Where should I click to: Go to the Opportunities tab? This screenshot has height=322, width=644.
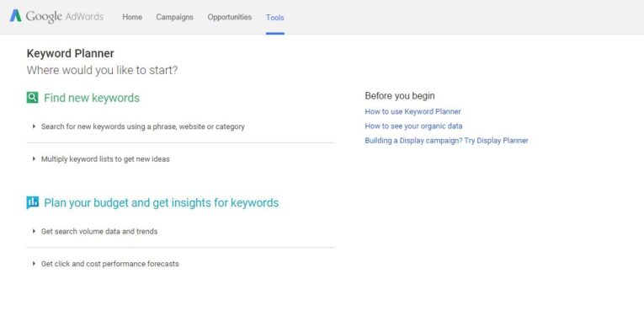pyautogui.click(x=230, y=17)
